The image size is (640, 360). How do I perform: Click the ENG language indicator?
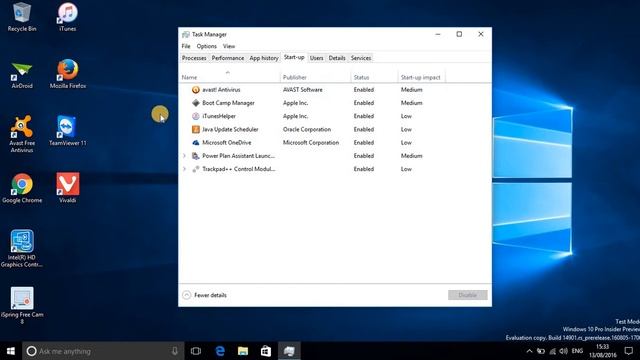pos(577,351)
